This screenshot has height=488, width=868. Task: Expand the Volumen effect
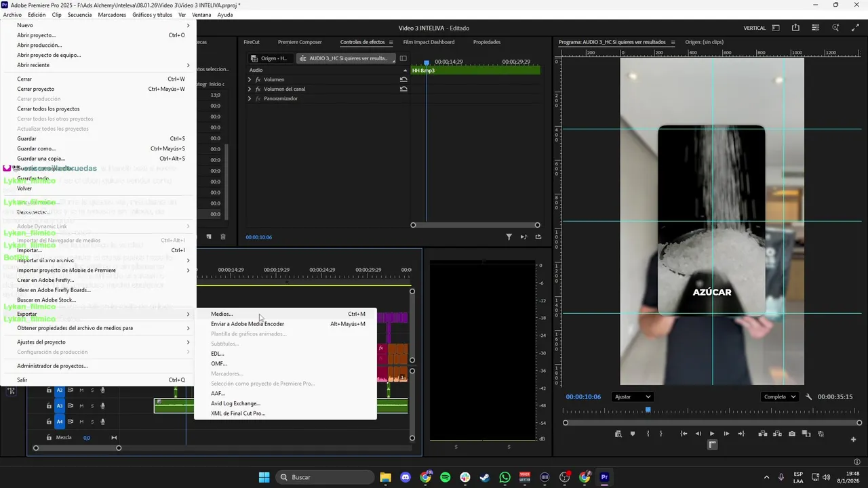250,79
